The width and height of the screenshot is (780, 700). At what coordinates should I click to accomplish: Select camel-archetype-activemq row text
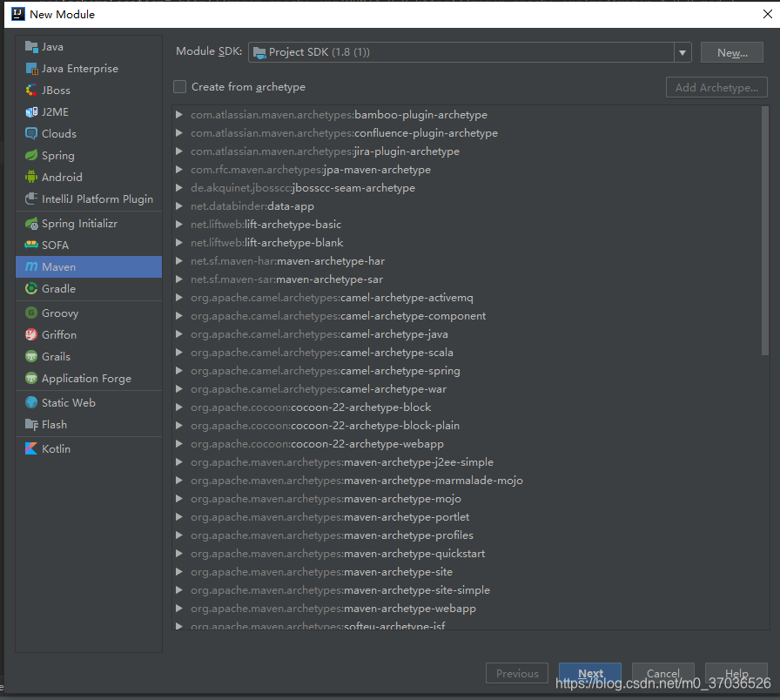coord(332,298)
